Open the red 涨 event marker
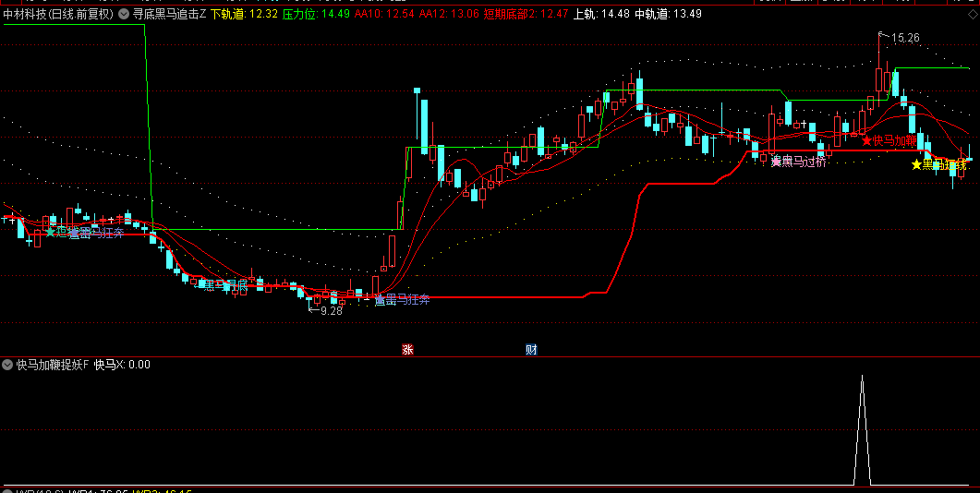 (407, 350)
